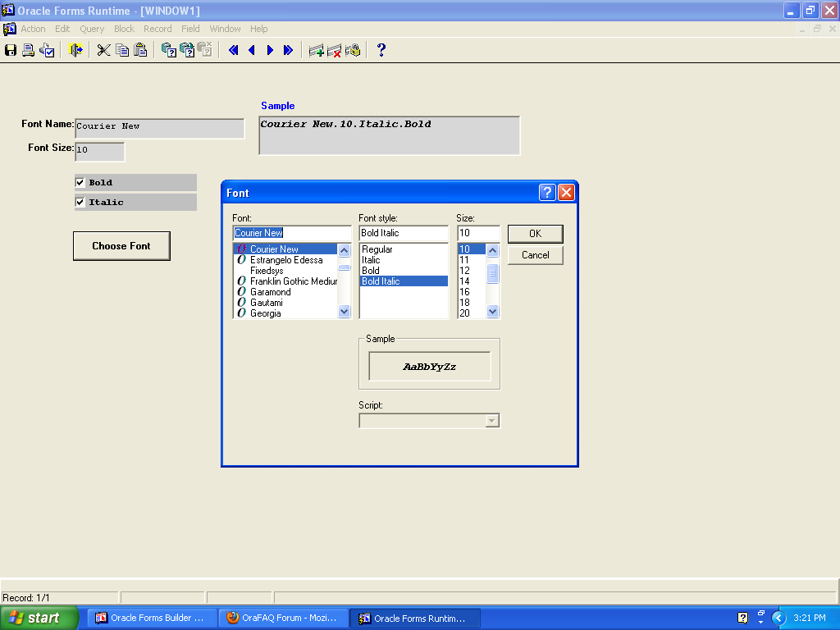The image size is (840, 630).
Task: Select Italic in the Font style list
Action: tap(404, 260)
